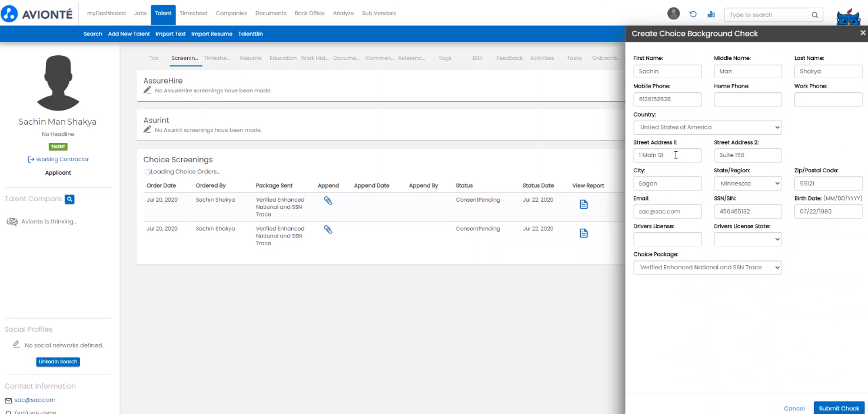Switch to the Education tab

tap(283, 58)
